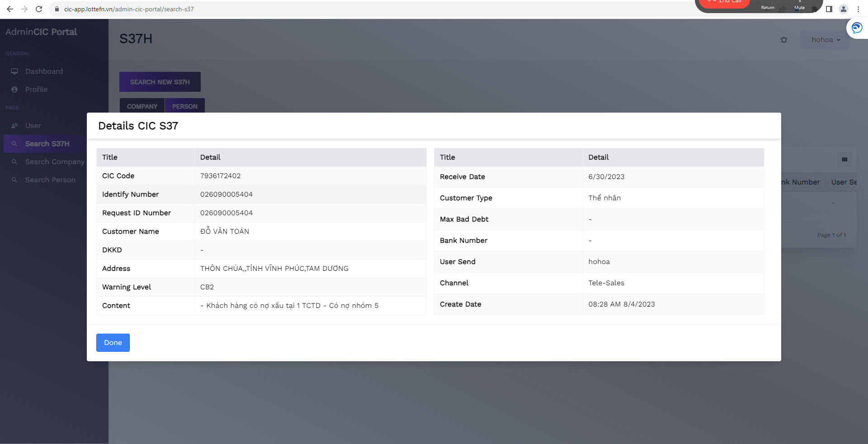Toggle the browser side panel icon

click(x=829, y=9)
